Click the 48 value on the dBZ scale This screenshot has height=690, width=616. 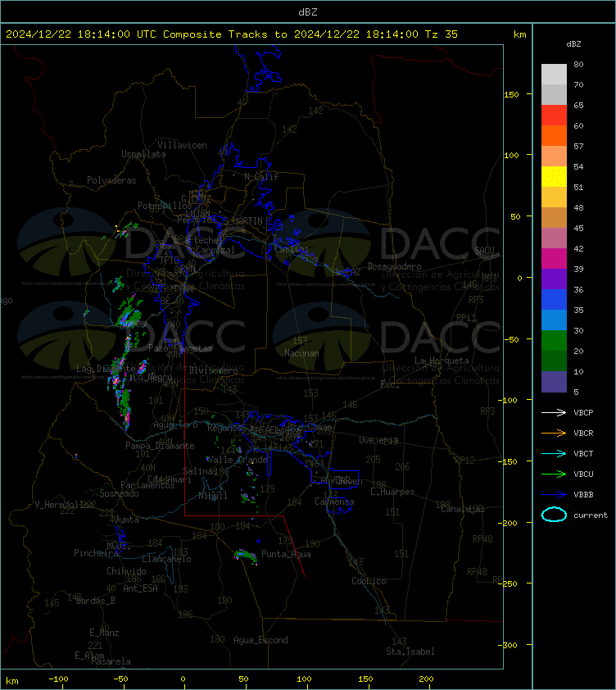578,207
